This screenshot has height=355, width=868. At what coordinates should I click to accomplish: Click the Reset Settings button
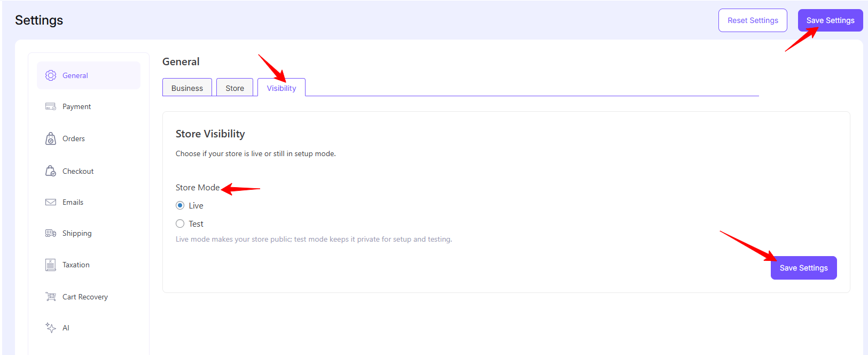[753, 20]
